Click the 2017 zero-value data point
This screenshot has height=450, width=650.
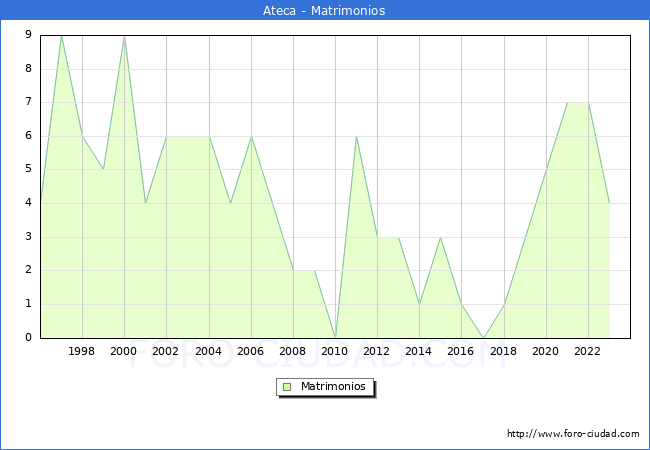tap(483, 338)
